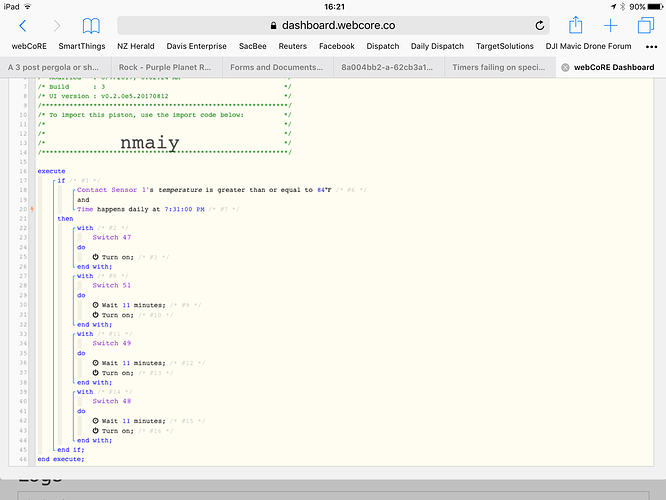Click the import code 'nmaiy'

pyautogui.click(x=150, y=143)
